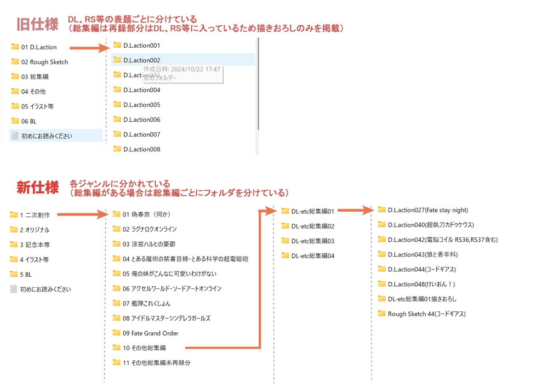Click the D.Laction list vertical scrollbar

coord(258,84)
